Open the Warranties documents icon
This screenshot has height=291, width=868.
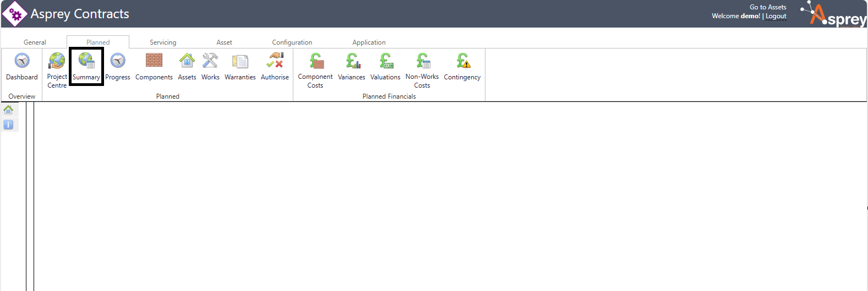[x=240, y=61]
